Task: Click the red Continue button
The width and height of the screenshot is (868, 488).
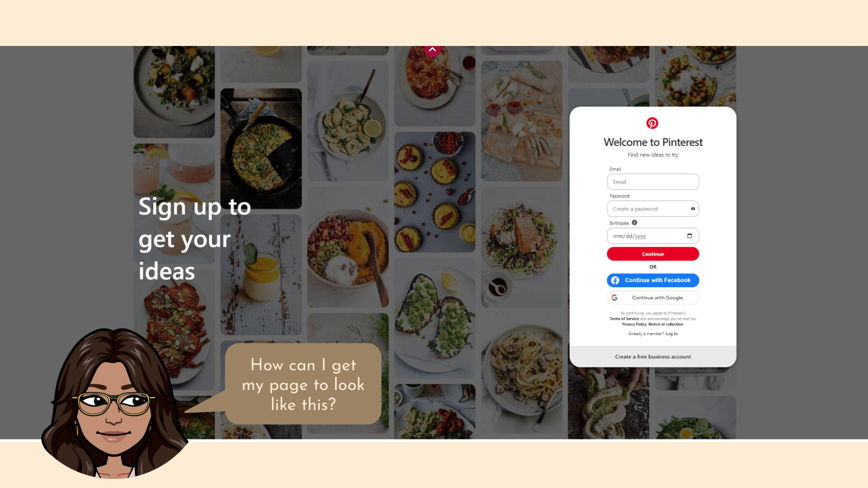Action: coord(653,254)
